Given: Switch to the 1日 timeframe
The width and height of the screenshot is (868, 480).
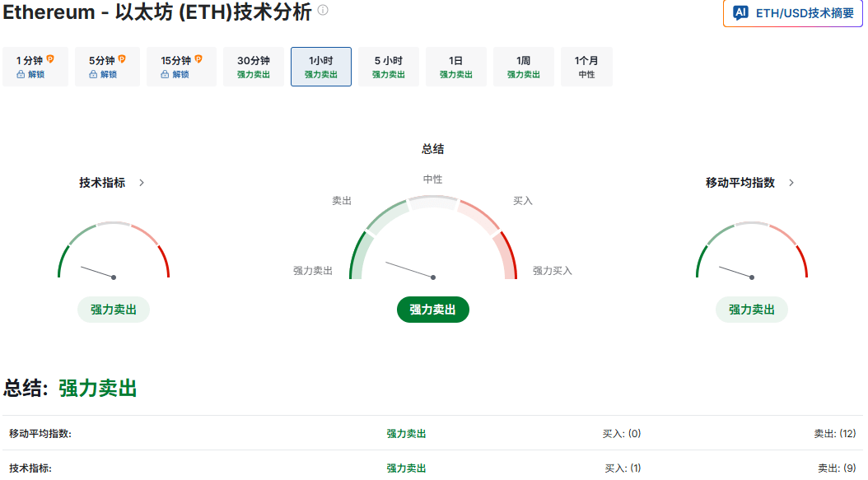Looking at the screenshot, I should coord(456,67).
